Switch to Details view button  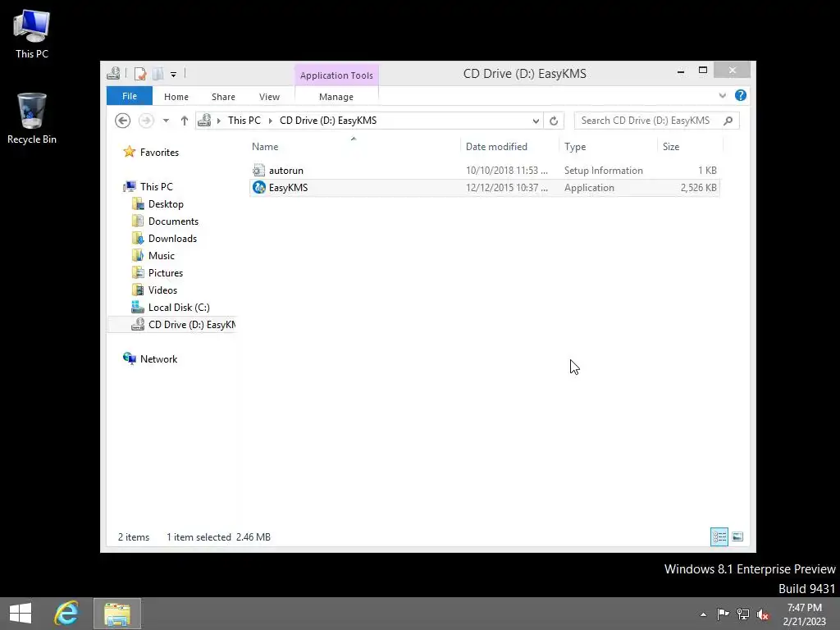[x=719, y=536]
